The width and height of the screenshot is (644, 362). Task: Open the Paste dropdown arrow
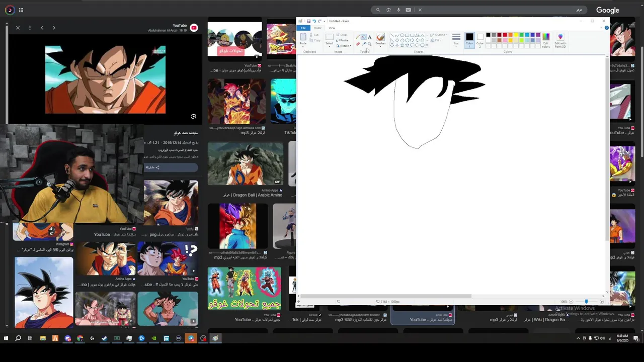point(303,46)
